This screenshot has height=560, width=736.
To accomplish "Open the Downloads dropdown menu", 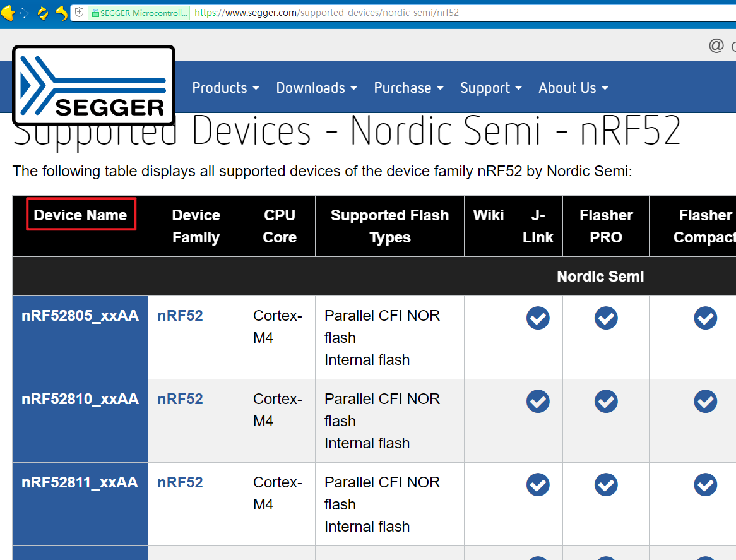I will click(316, 88).
